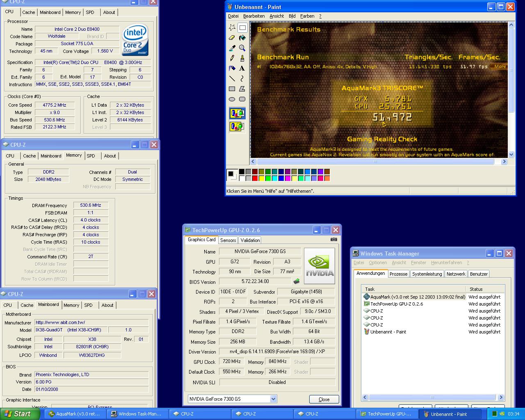
Task: Open the Benutzer tab in Task-Manager
Action: 479,274
